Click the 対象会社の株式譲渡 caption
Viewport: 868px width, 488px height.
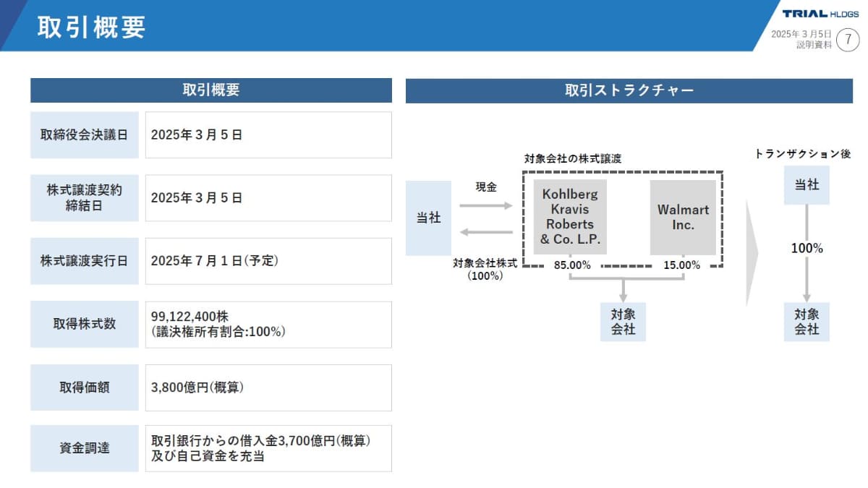[x=573, y=159]
